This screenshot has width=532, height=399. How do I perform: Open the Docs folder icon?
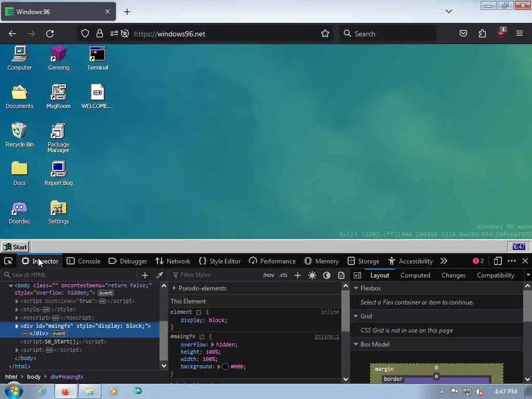pos(19,174)
